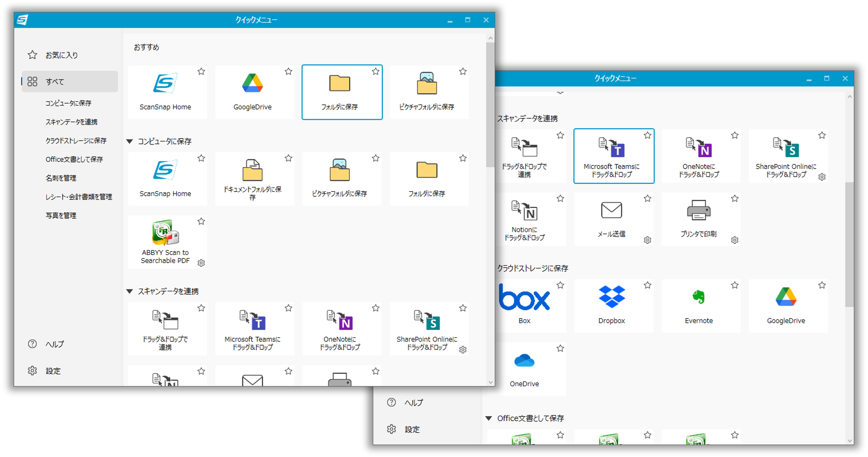The height and width of the screenshot is (457, 868).
Task: Open the Dropbox cloud storage icon
Action: [x=611, y=297]
